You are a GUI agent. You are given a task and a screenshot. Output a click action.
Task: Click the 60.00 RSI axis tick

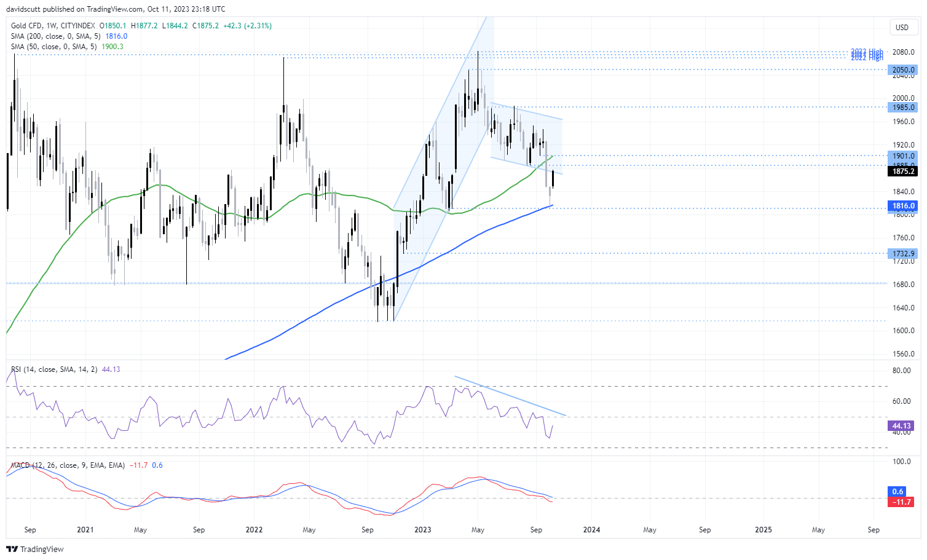902,401
